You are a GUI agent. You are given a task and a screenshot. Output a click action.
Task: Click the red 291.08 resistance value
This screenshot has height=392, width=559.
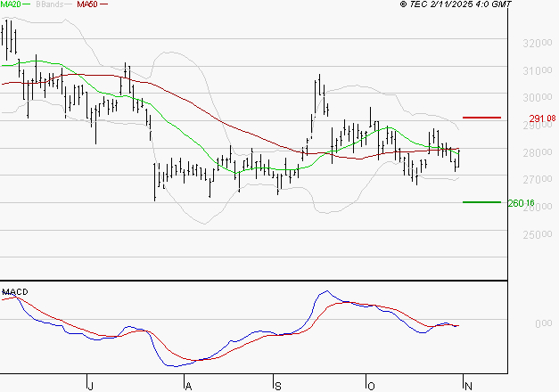coord(542,118)
